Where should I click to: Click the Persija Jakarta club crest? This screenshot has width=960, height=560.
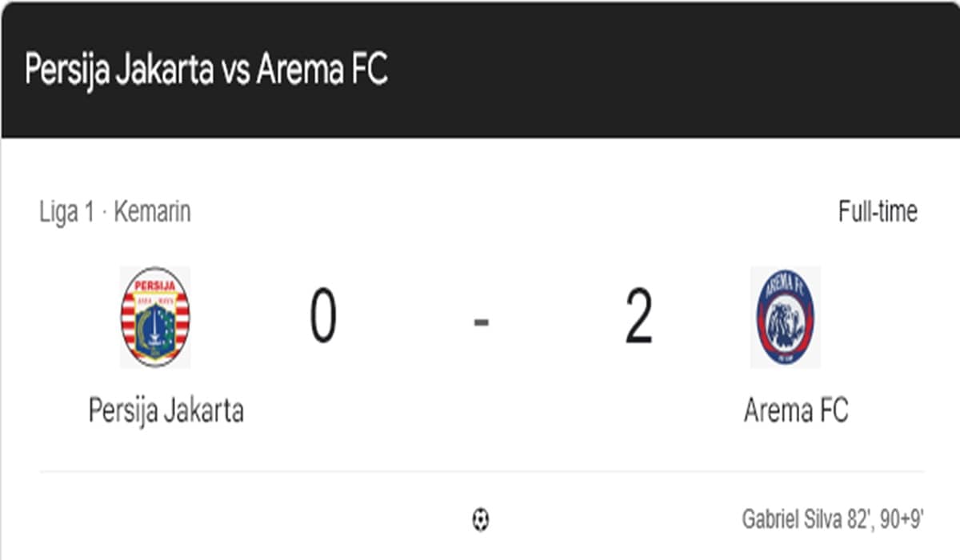(x=155, y=318)
